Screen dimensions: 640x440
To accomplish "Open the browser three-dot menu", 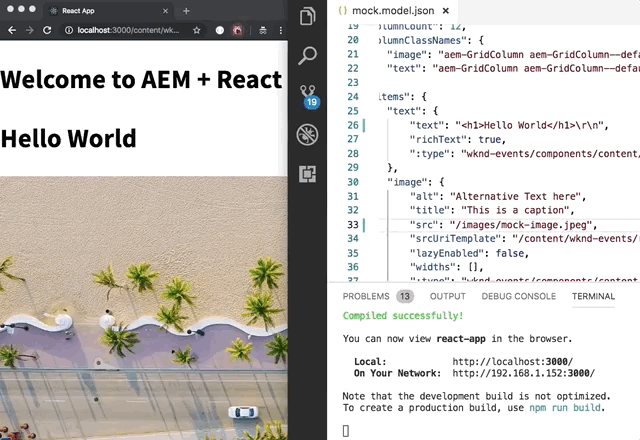I will tap(280, 30).
